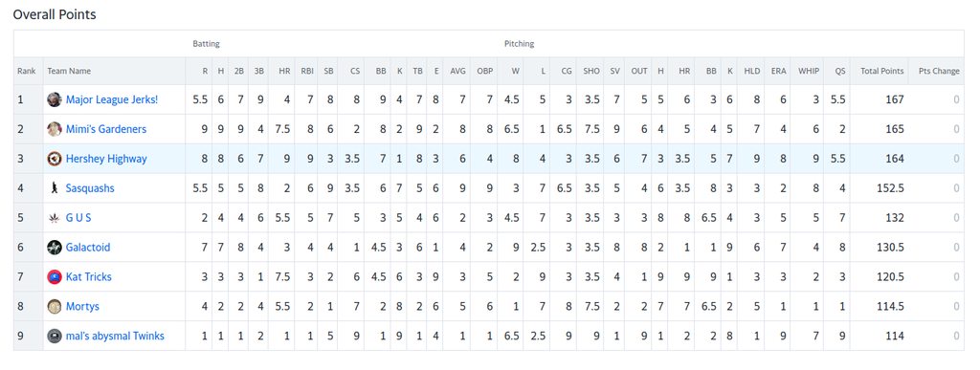Open the Galactoid team link
Screen dimensions: 980x370
coord(87,247)
